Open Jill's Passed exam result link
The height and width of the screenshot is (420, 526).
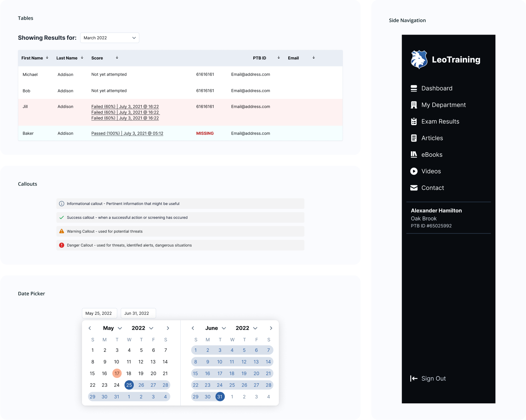coord(127,133)
